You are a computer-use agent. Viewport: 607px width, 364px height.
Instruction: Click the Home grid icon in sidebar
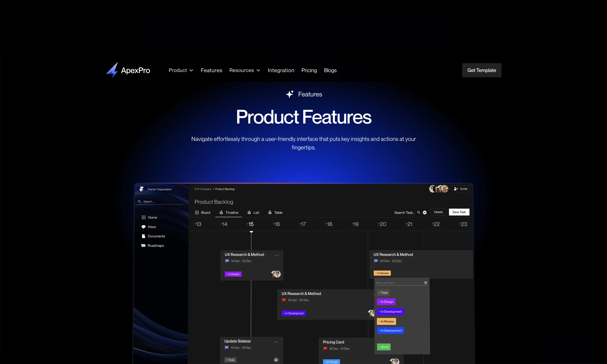point(144,218)
